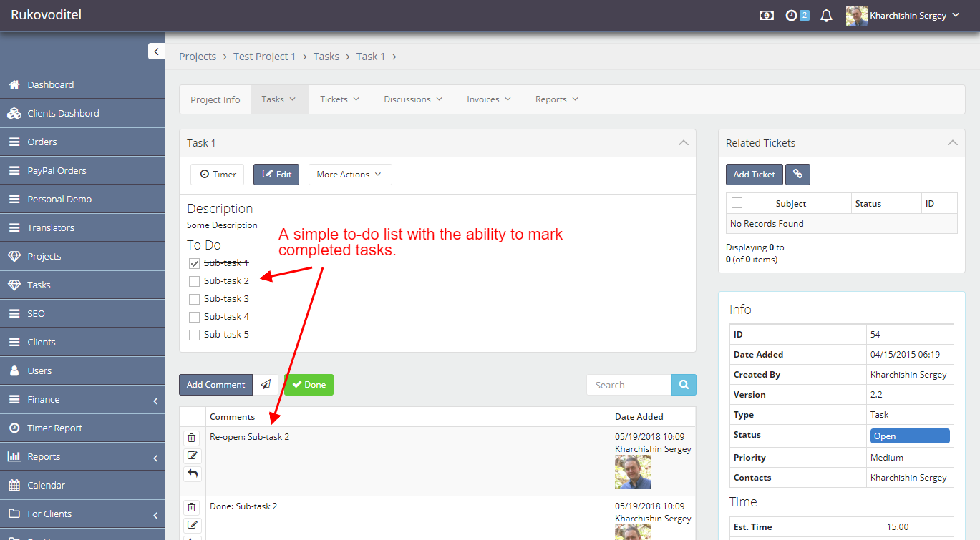Check the Sub-task 3 checkbox

194,299
